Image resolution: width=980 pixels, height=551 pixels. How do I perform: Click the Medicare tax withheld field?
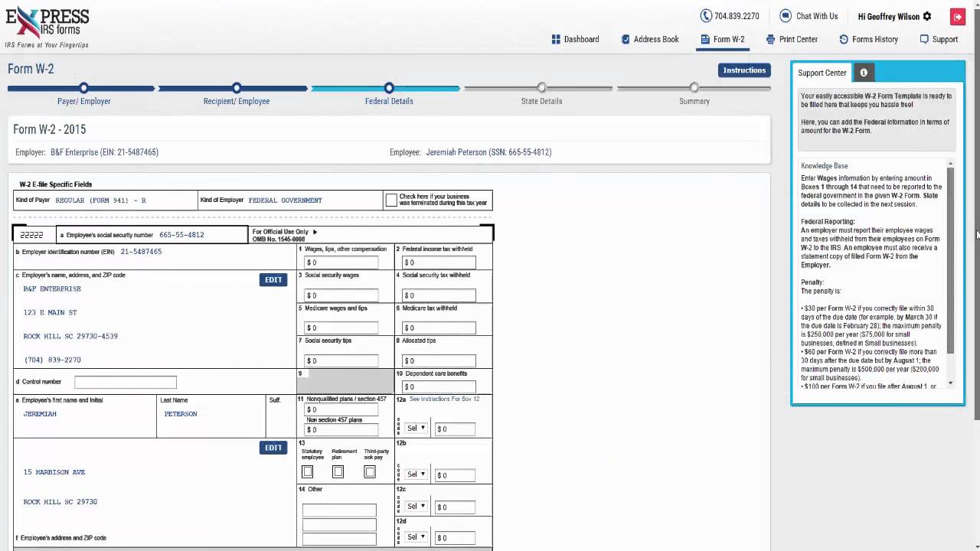(x=439, y=328)
